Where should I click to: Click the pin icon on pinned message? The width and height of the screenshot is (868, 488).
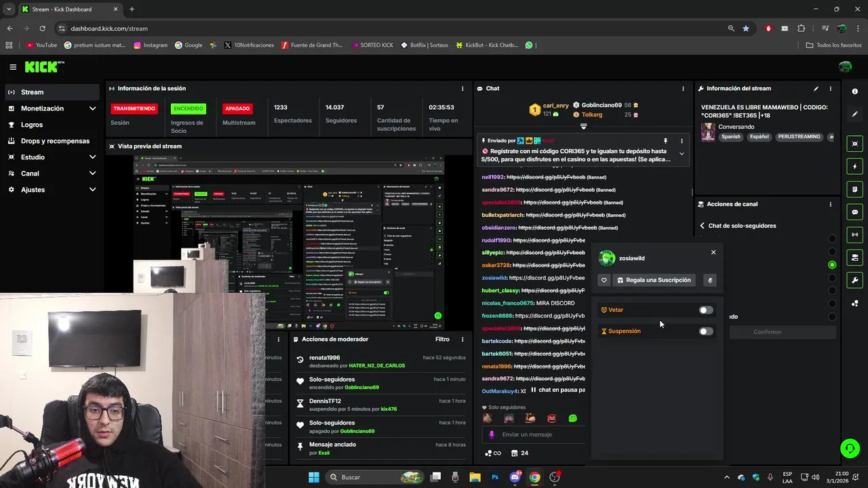(665, 141)
